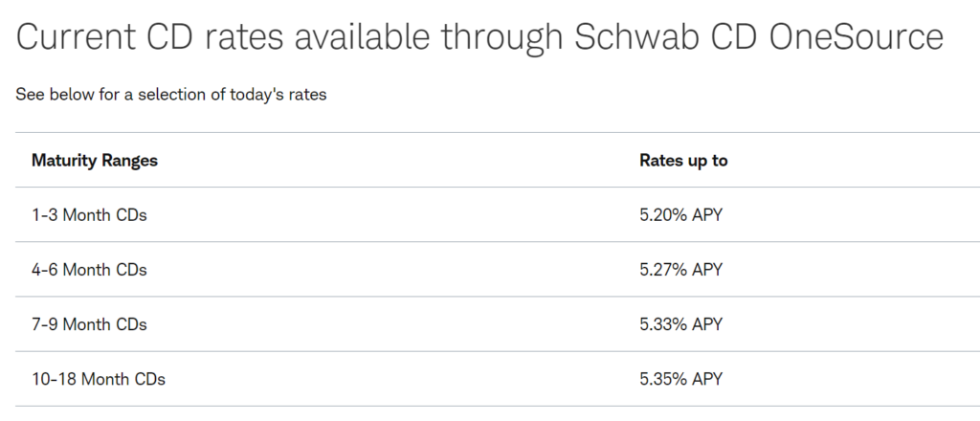This screenshot has width=980, height=421.
Task: Click the word 'OneSource' in the title
Action: tap(857, 37)
